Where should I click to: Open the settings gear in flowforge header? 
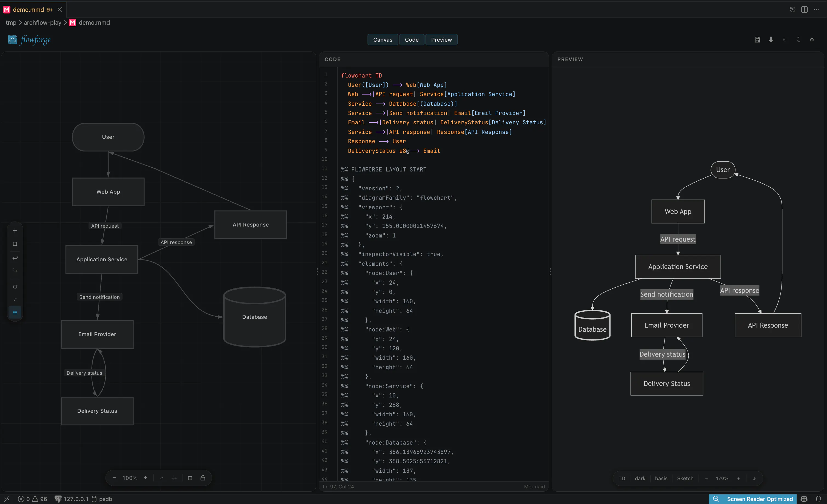tap(812, 40)
